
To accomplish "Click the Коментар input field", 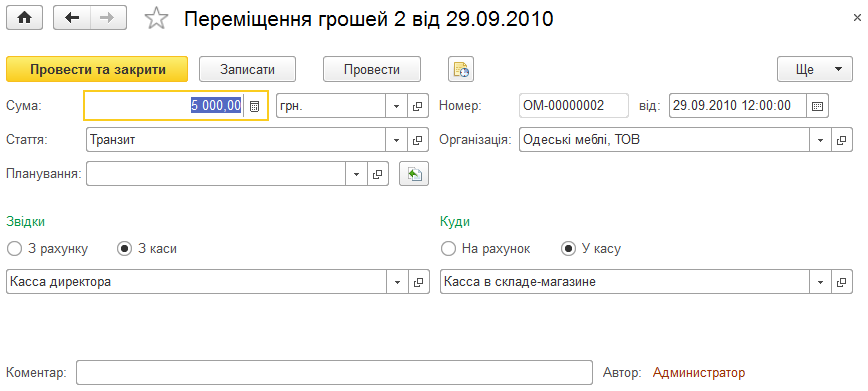I will [334, 373].
